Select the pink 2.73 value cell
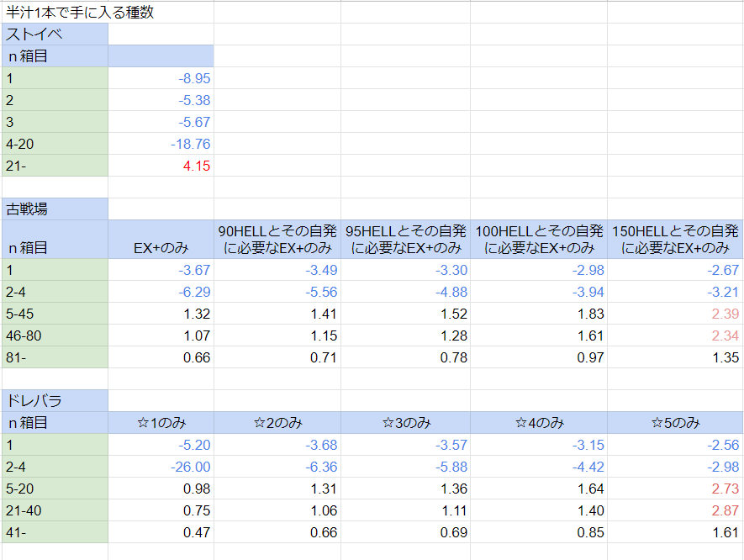744x560 pixels. [x=675, y=488]
